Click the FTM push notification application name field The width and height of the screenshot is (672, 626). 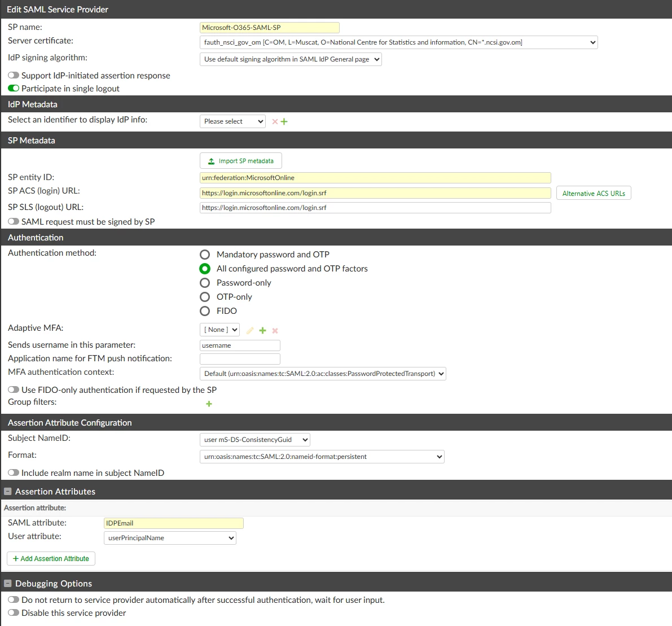pyautogui.click(x=240, y=359)
